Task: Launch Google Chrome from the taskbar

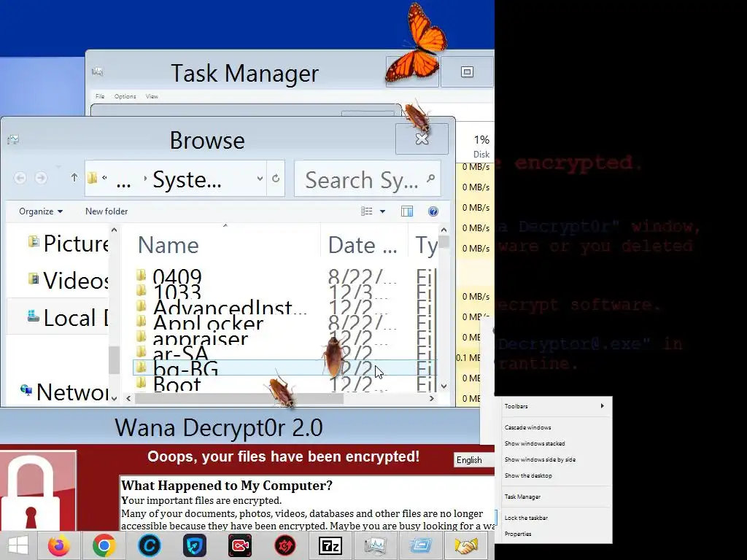Action: (x=104, y=545)
